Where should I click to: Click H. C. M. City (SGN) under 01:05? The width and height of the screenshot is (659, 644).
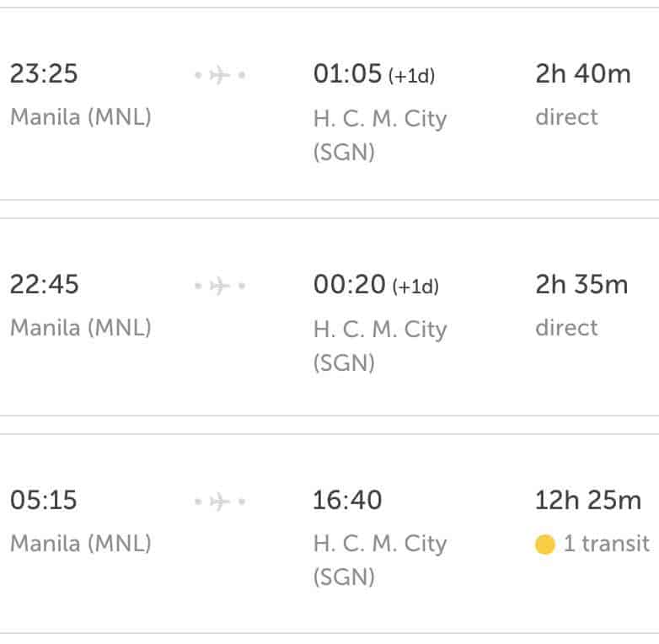coord(379,135)
